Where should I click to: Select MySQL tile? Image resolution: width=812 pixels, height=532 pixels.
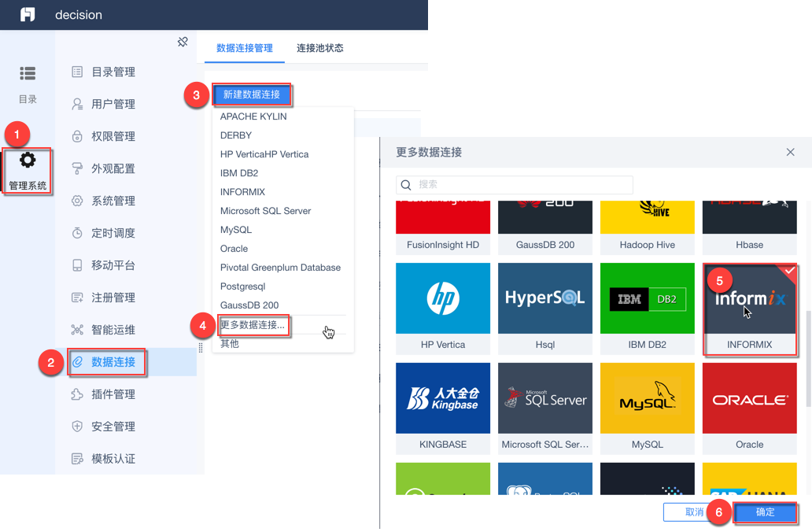[648, 408]
